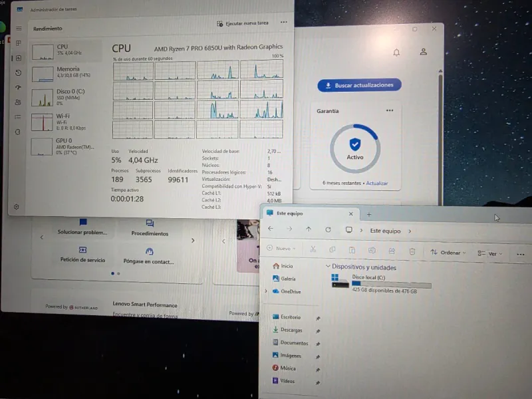The height and width of the screenshot is (399, 532).
Task: Go to previous support carousel page
Action: [42, 237]
